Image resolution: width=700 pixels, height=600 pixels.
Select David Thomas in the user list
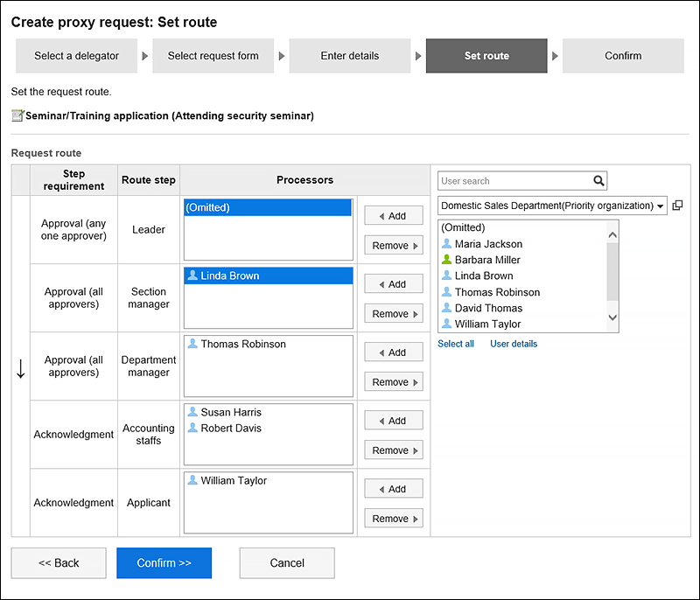[522, 308]
